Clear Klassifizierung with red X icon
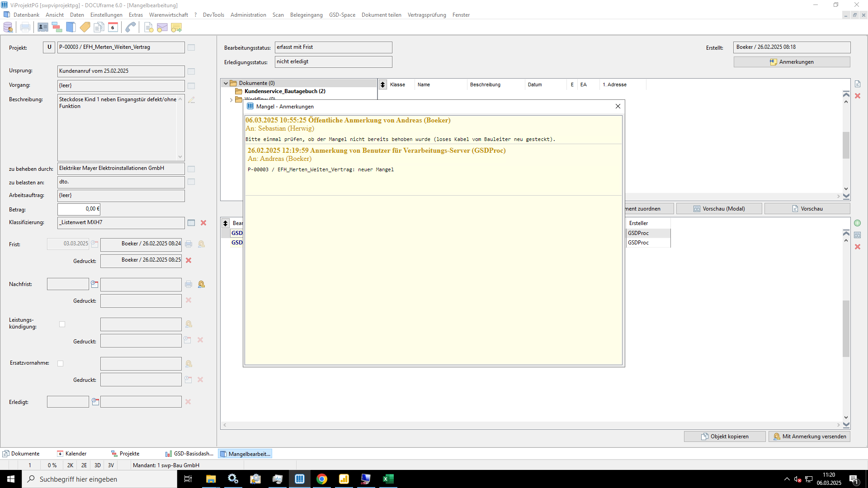Viewport: 868px width, 488px height. pos(203,223)
